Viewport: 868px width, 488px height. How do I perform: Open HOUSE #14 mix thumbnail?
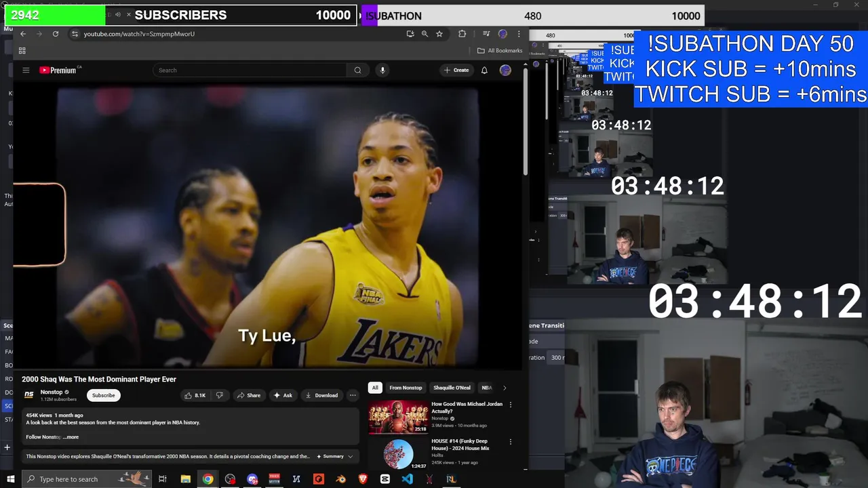click(x=398, y=455)
